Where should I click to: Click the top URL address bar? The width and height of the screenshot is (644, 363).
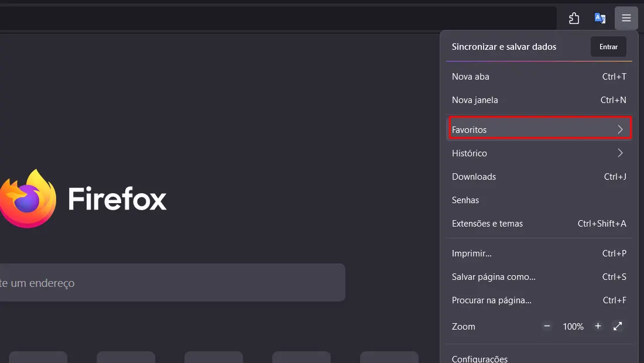point(278,18)
